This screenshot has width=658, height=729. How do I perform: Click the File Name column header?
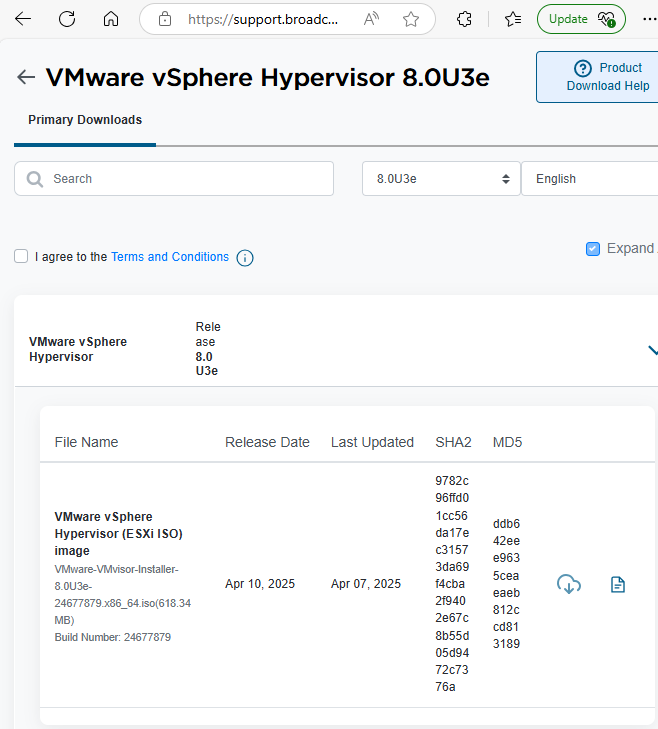point(86,442)
